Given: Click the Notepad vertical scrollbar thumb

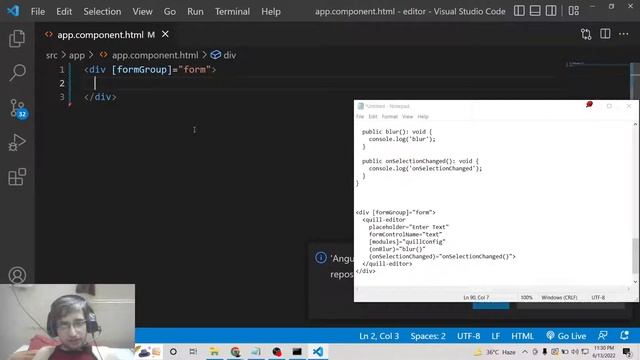Looking at the screenshot, I should pos(635,256).
